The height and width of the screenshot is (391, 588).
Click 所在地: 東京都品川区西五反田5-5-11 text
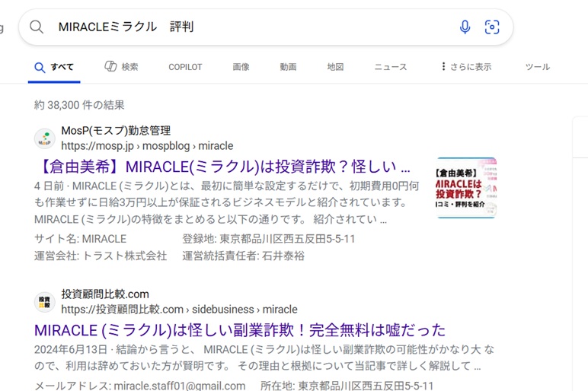pos(347,386)
